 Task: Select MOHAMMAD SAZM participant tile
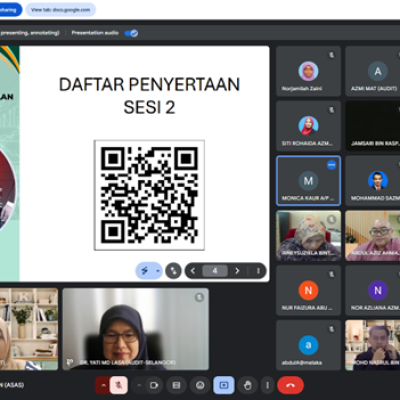[373, 181]
